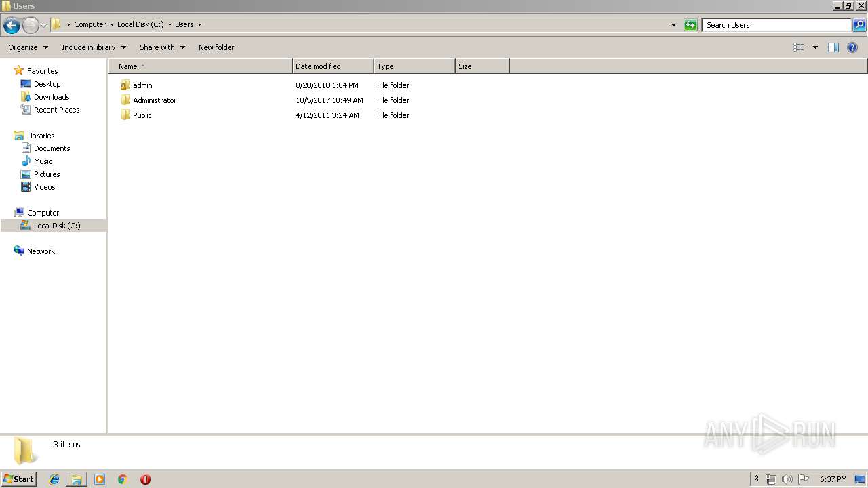Go back with the Back arrow button
Image resolution: width=868 pixels, height=488 pixels.
tap(12, 26)
